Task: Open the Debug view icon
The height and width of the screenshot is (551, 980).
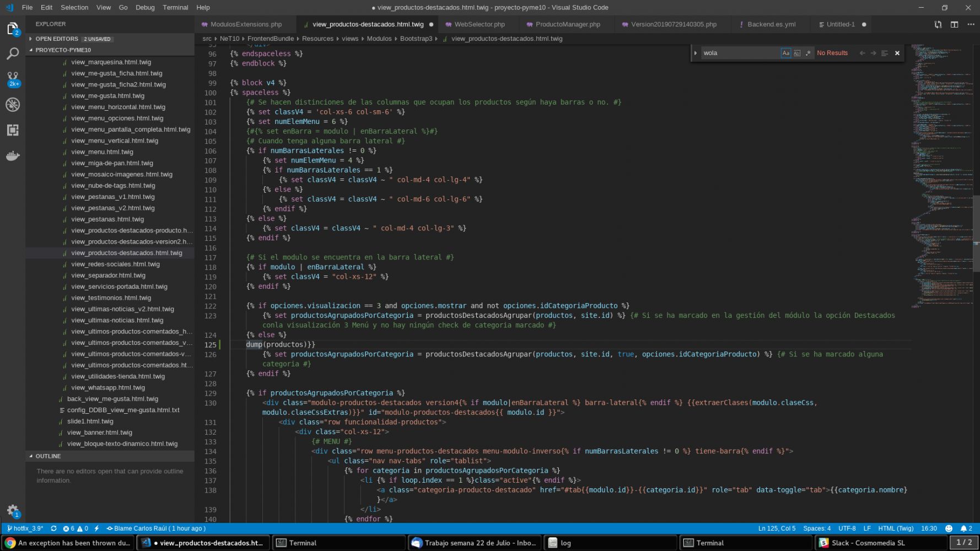Action: [13, 105]
